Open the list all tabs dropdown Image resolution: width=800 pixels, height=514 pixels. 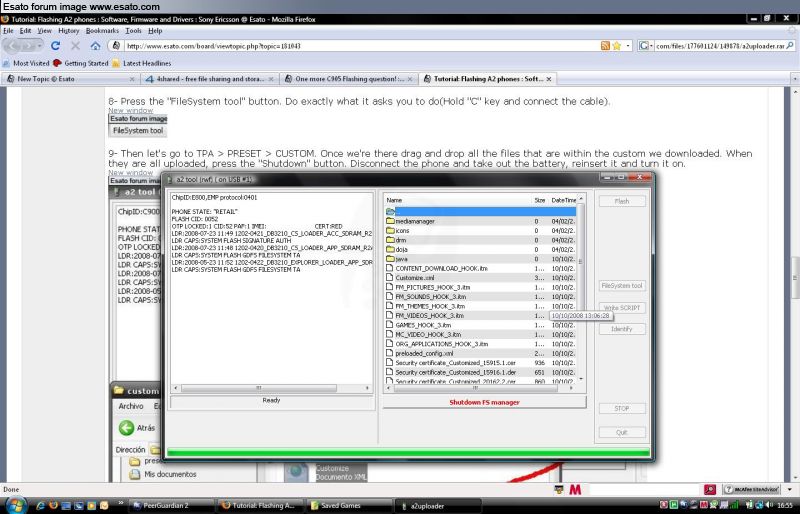(794, 79)
